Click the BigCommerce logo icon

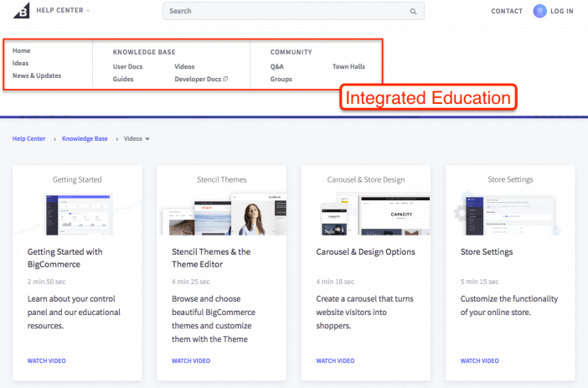22,10
